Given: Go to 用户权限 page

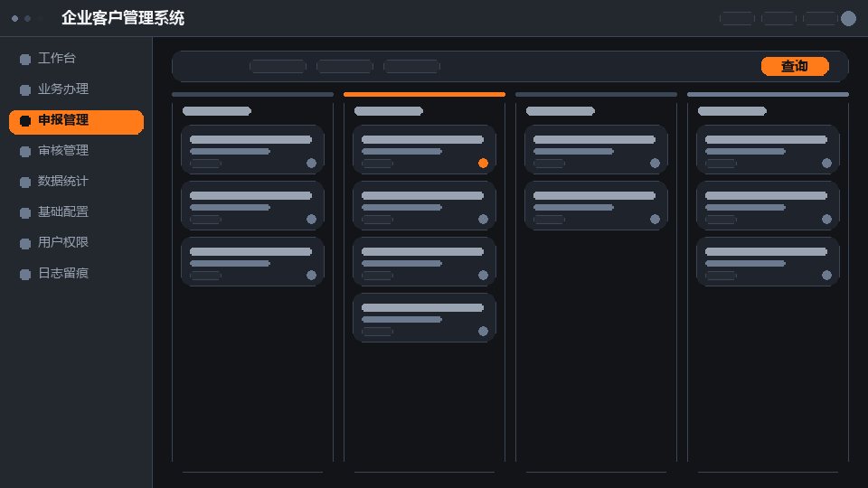Looking at the screenshot, I should coord(76,242).
